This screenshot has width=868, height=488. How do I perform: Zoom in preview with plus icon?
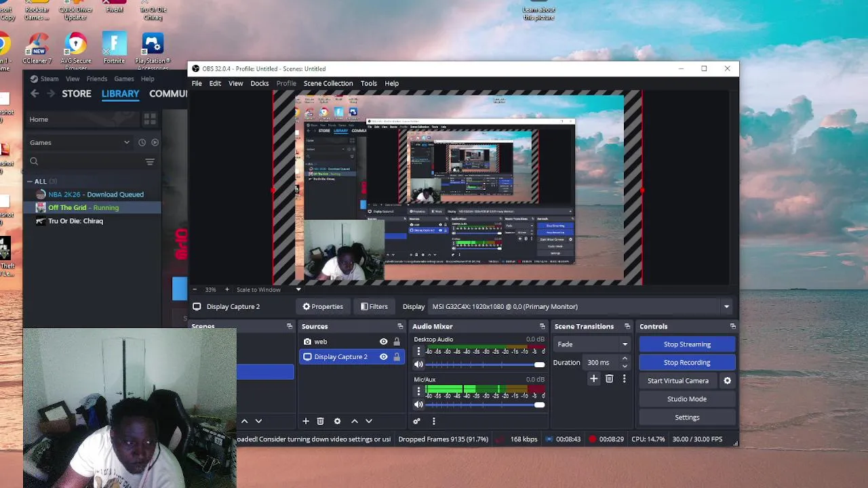227,289
